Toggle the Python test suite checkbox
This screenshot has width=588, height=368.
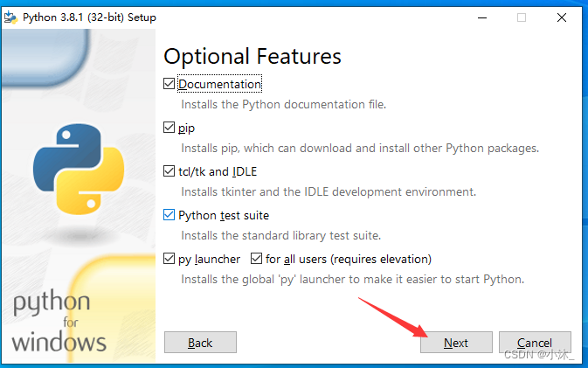click(x=169, y=215)
